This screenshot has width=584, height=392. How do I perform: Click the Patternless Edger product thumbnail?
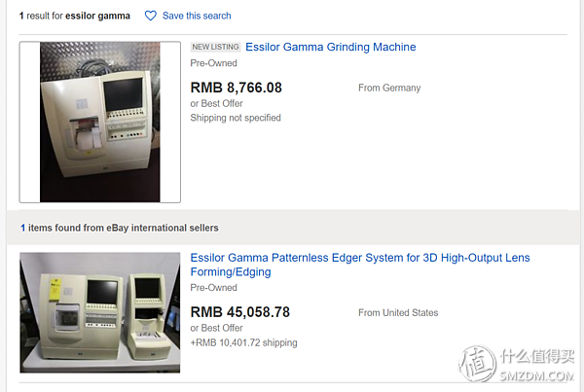pyautogui.click(x=100, y=312)
